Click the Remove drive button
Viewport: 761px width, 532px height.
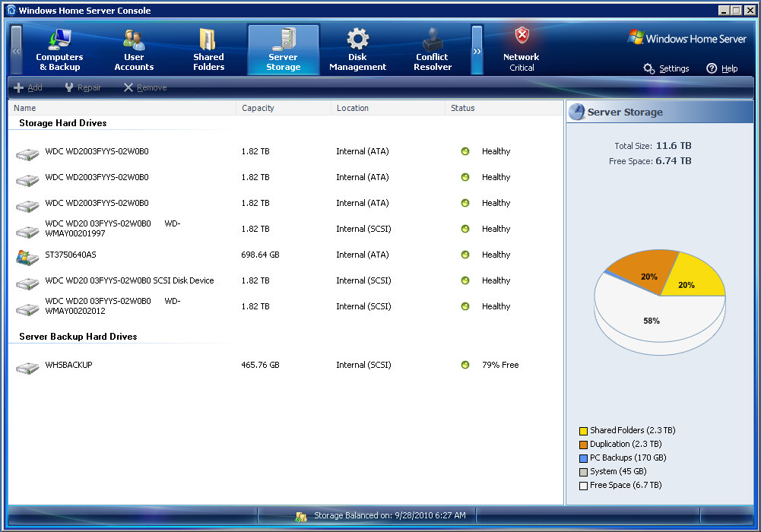[145, 87]
